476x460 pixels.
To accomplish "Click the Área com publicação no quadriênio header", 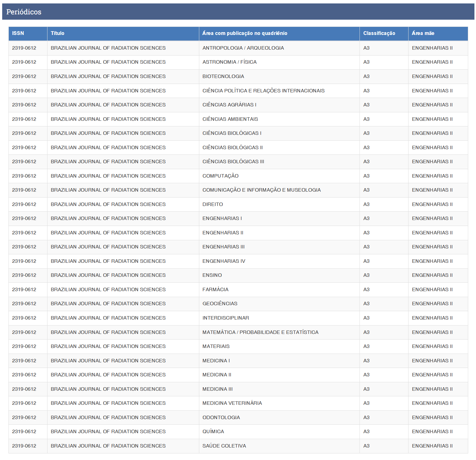I will point(245,33).
